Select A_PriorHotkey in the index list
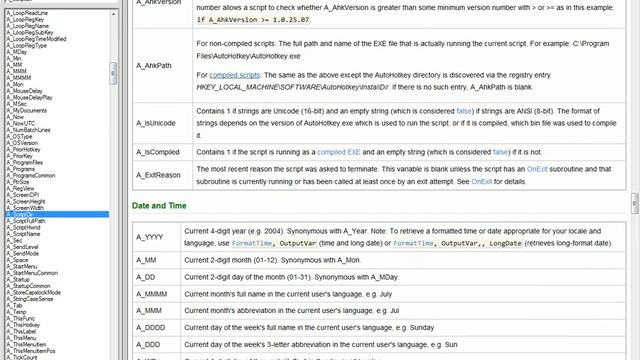Screen dimensions: 640x360 [x=23, y=150]
